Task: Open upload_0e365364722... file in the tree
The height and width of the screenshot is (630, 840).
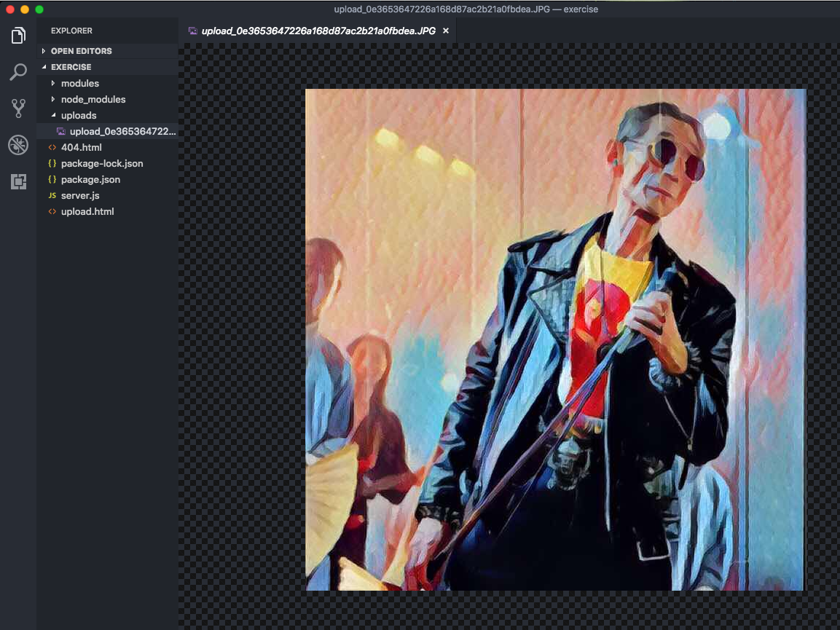Action: pyautogui.click(x=107, y=131)
